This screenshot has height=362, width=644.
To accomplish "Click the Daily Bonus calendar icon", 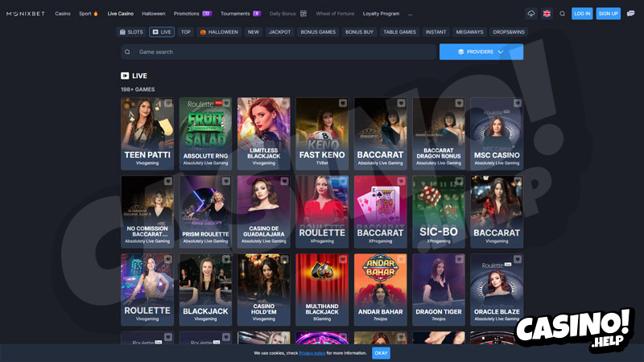I will (303, 14).
